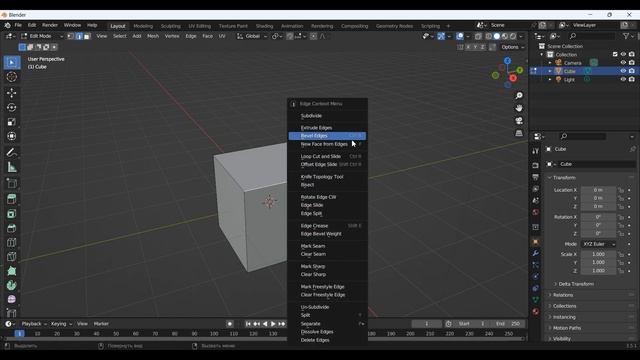Hide Camera in viewport via eye icon

click(x=623, y=63)
